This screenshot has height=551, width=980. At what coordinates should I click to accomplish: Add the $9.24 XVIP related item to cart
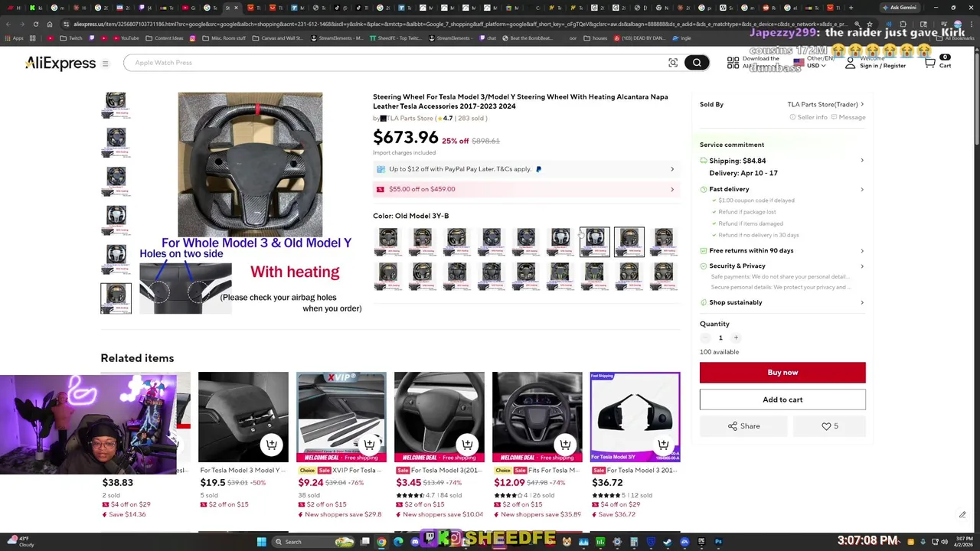(x=369, y=445)
